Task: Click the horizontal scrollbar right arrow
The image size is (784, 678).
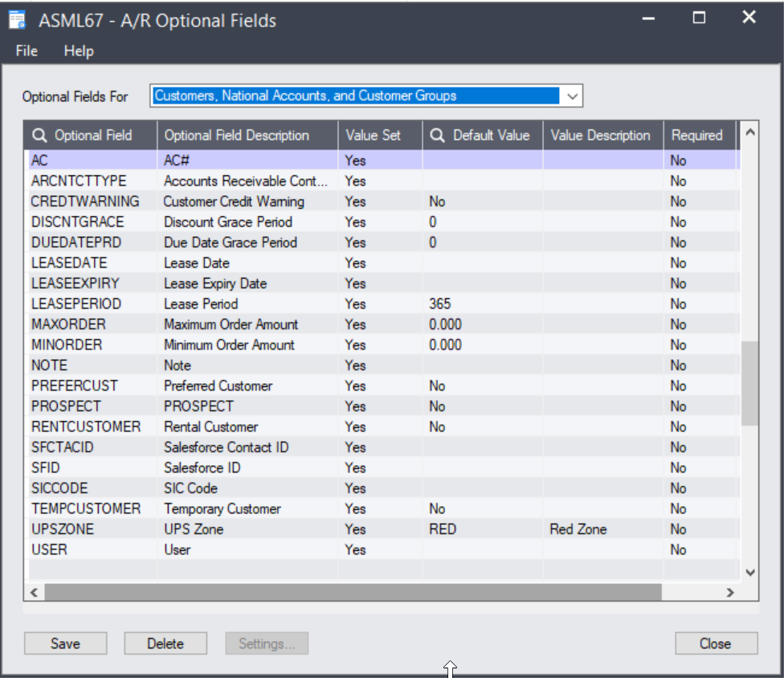Action: pyautogui.click(x=730, y=592)
